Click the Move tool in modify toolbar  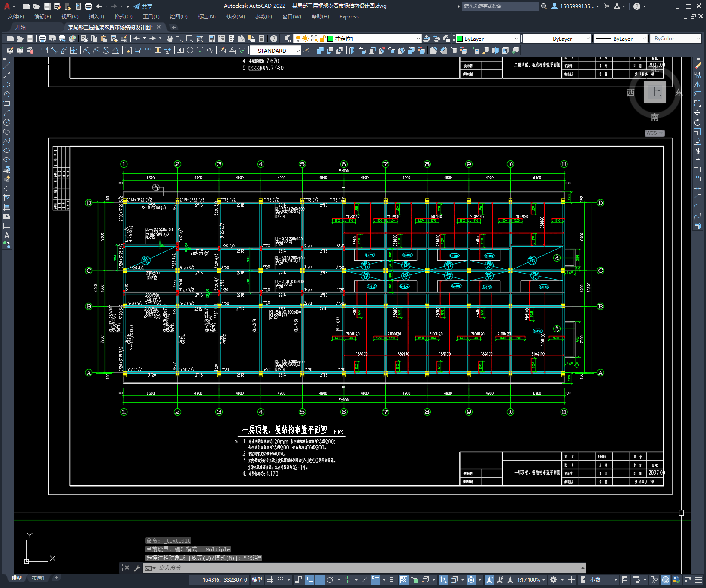point(697,113)
